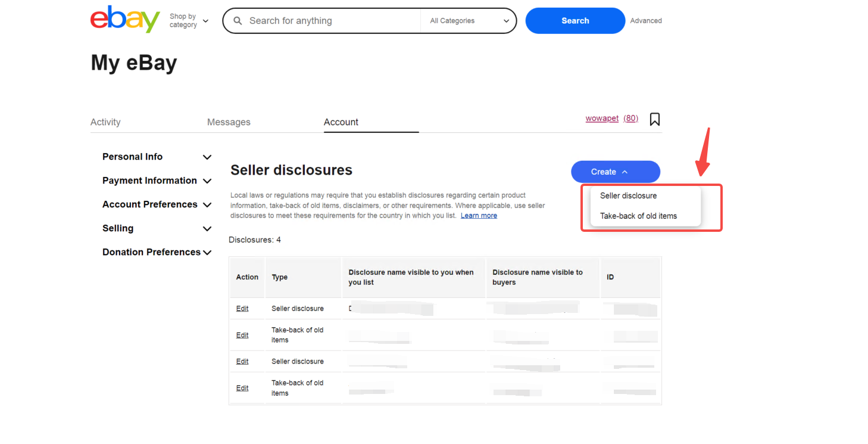Choose Seller disclosure from Create menu

click(x=628, y=195)
